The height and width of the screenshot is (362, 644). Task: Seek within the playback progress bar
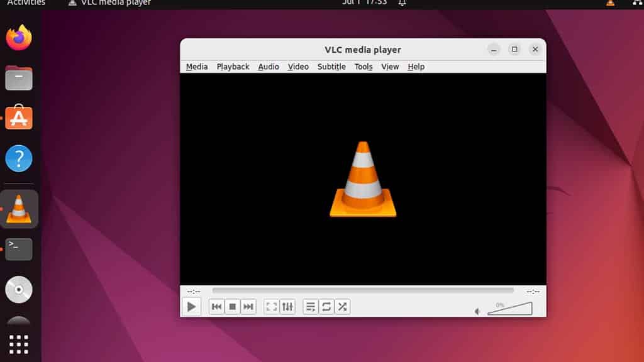[x=363, y=290]
